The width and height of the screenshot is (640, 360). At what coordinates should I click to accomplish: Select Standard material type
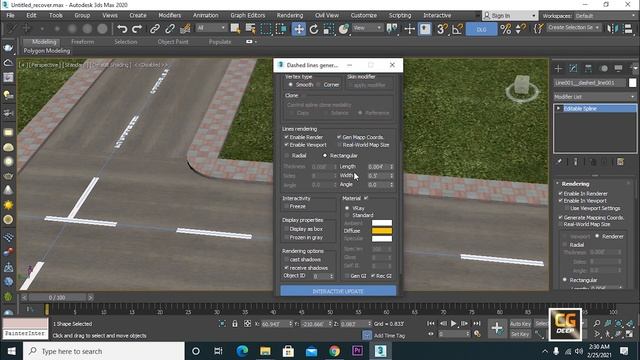click(x=347, y=215)
